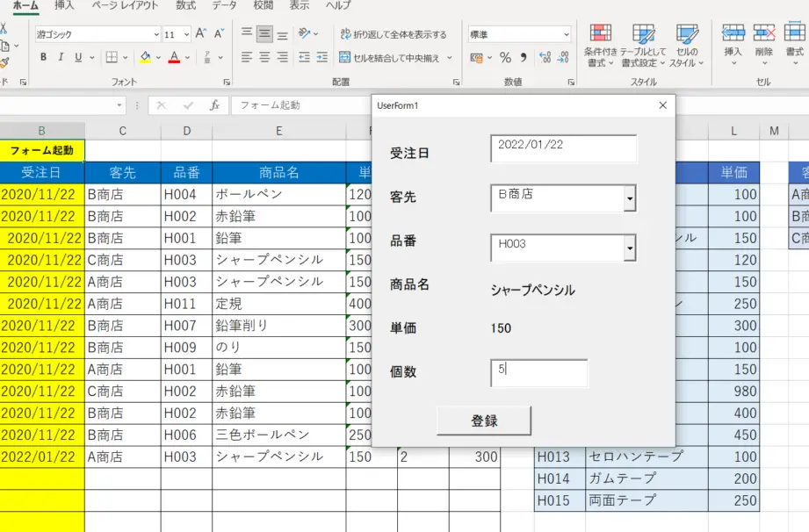Viewport: 809px width, 532px height.
Task: Open the font size dropdown
Action: (187, 33)
